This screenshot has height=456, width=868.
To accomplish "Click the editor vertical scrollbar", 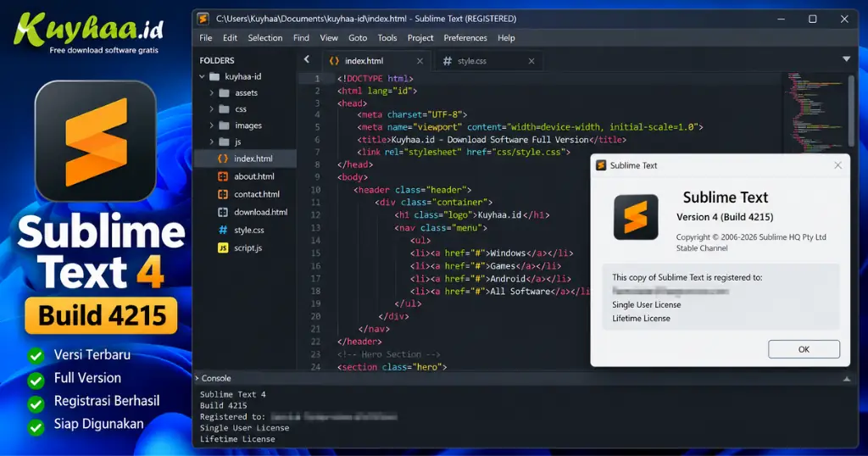I will click(x=851, y=111).
